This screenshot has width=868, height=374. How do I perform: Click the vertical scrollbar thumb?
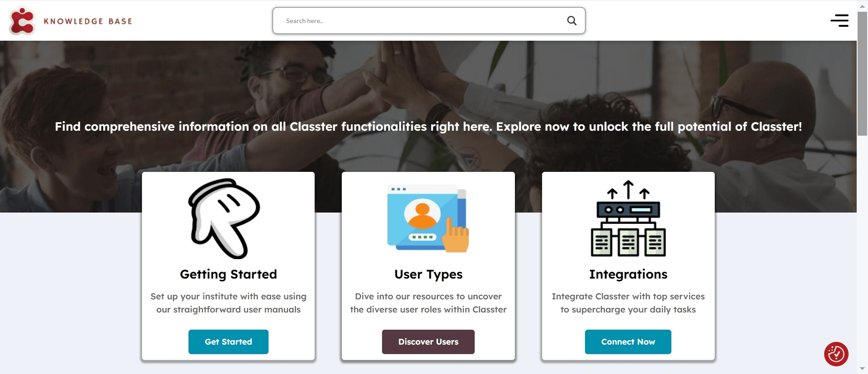point(863,73)
